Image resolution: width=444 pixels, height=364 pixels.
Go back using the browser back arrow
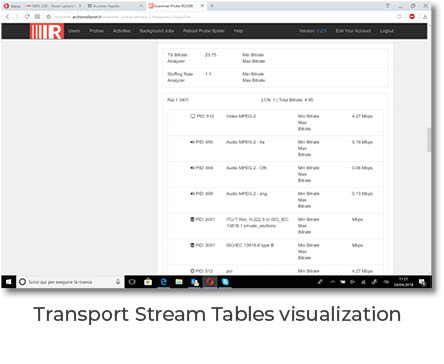pos(7,16)
